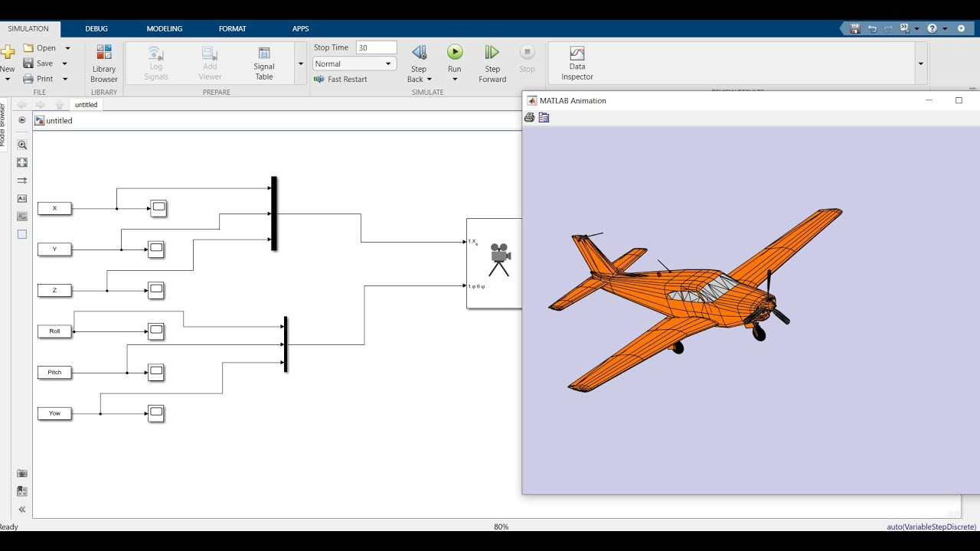Expand the quick access toolbar options circle arrow
Viewport: 980px width, 551px height.
pos(962,28)
